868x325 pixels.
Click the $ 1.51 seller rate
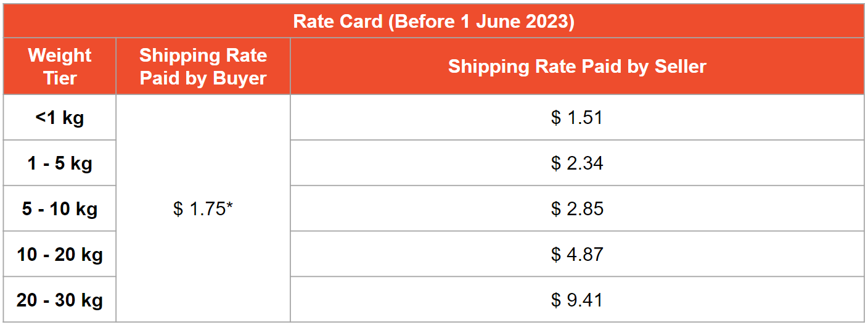click(x=577, y=118)
